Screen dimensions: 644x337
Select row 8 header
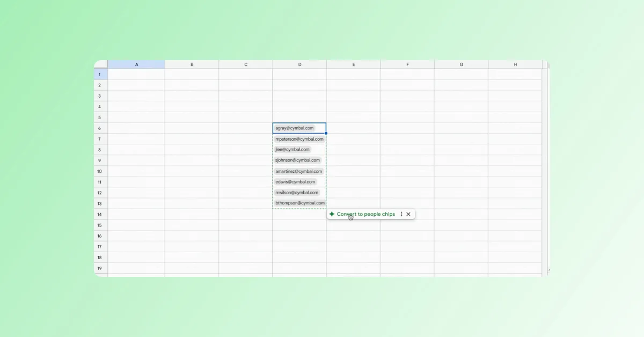(x=101, y=150)
